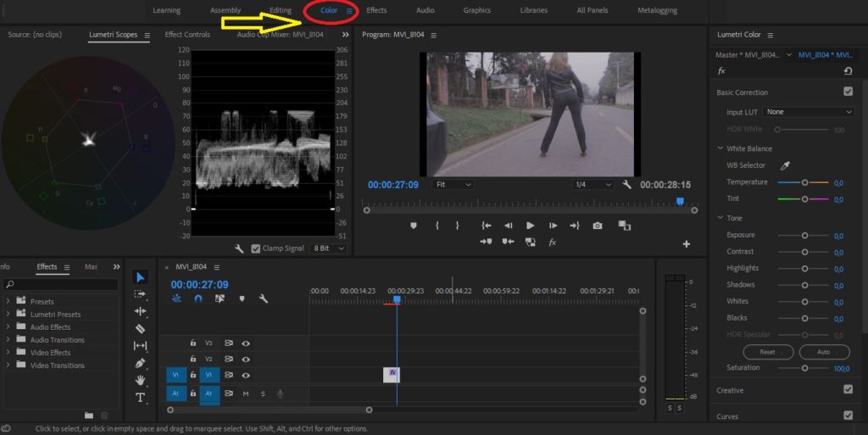This screenshot has height=435, width=868.
Task: Select the Track Select Forward tool
Action: click(x=140, y=294)
